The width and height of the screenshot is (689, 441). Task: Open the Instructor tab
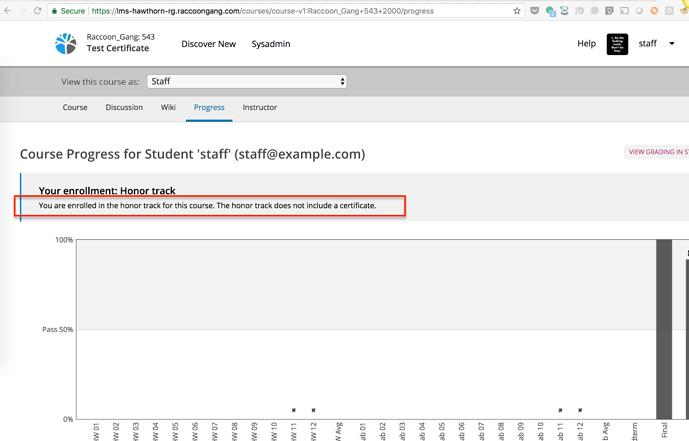[x=260, y=107]
